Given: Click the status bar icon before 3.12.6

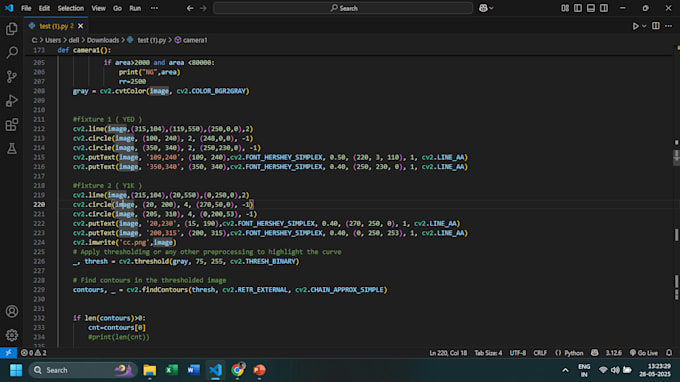Looking at the screenshot, I should 595,353.
